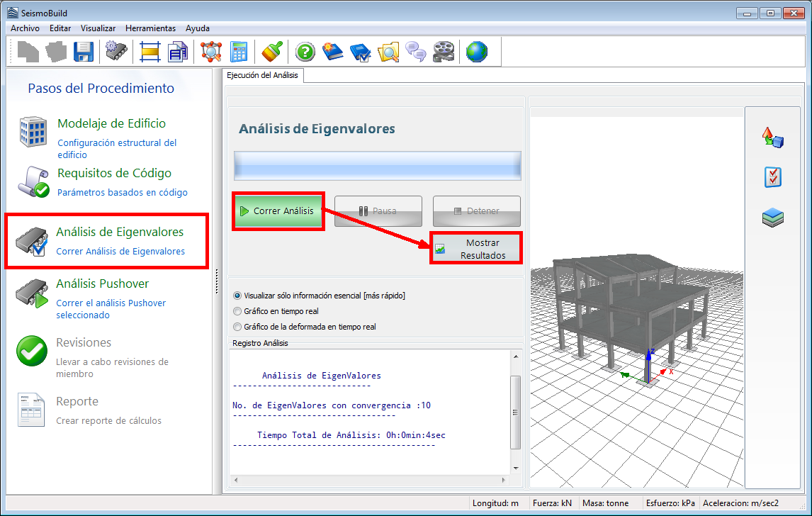The image size is (812, 516).
Task: Click the 3D axes cube icon beside model view
Action: 772,137
